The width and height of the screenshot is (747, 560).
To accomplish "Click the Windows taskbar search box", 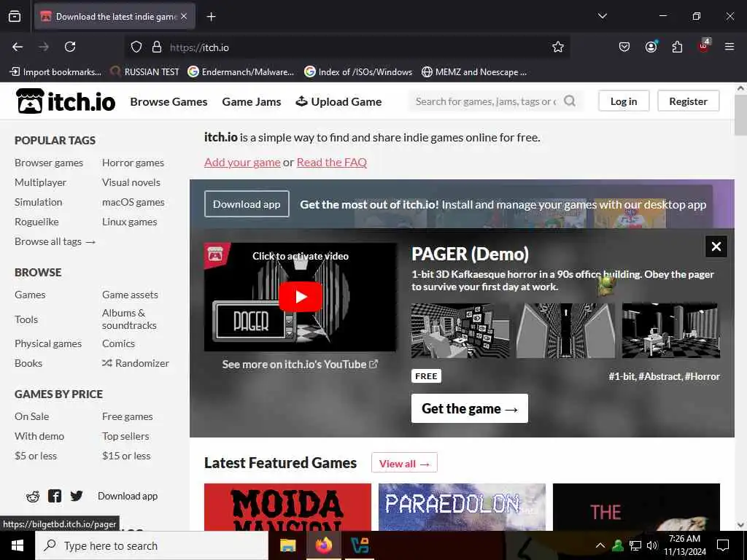I will pyautogui.click(x=152, y=545).
